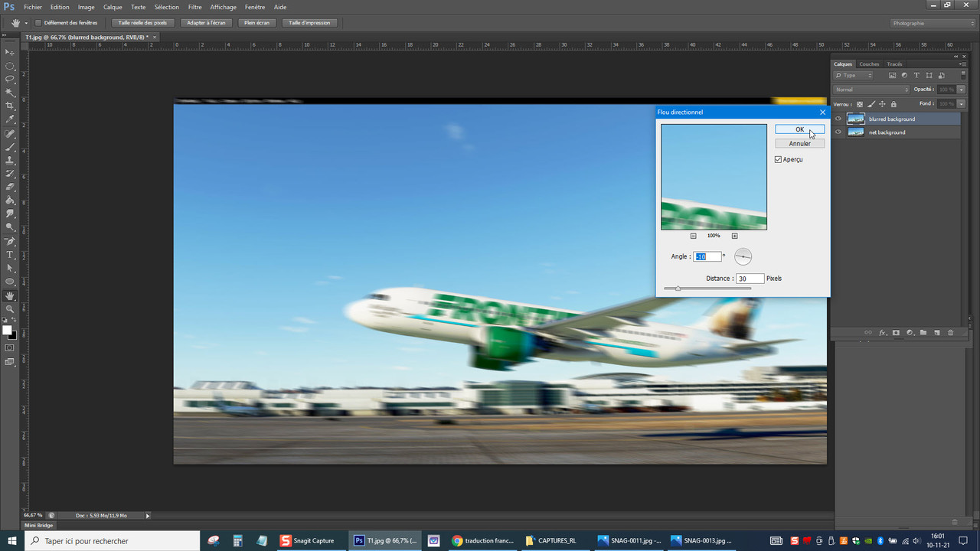The image size is (980, 551).
Task: Create a new layer group folder
Action: coord(923,333)
